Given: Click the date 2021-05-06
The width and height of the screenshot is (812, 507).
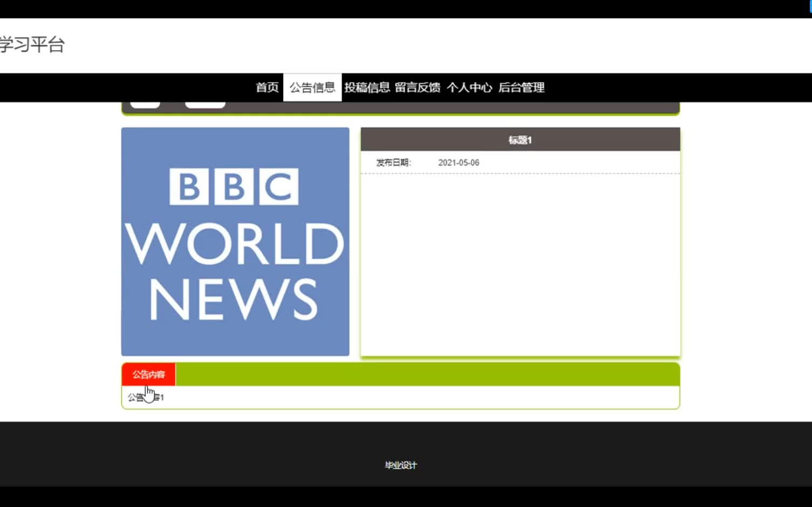Looking at the screenshot, I should 459,162.
